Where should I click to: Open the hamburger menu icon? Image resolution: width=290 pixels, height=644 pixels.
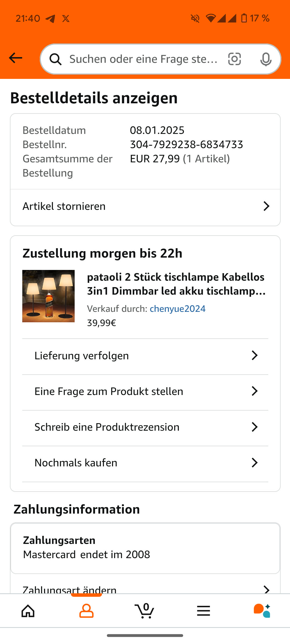click(203, 611)
